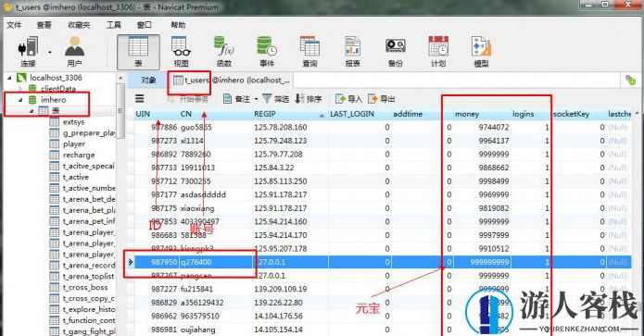
Task: Click the tree panel scroll-up arrow
Action: [120, 78]
